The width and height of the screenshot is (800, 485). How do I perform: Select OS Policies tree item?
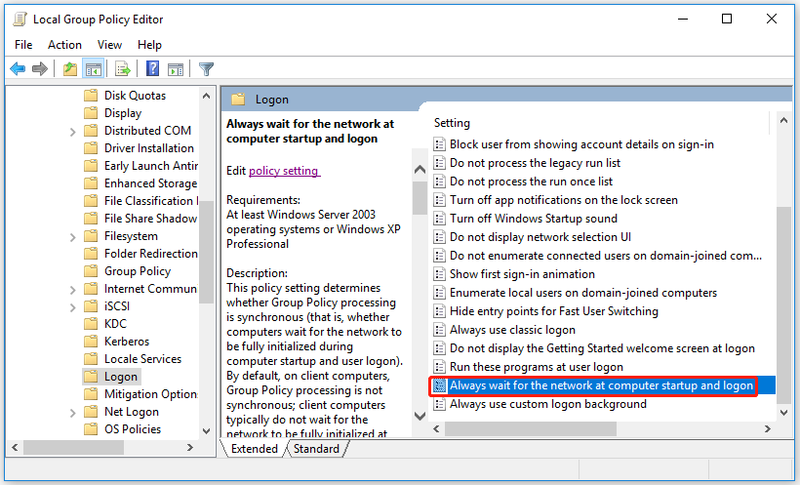[133, 429]
